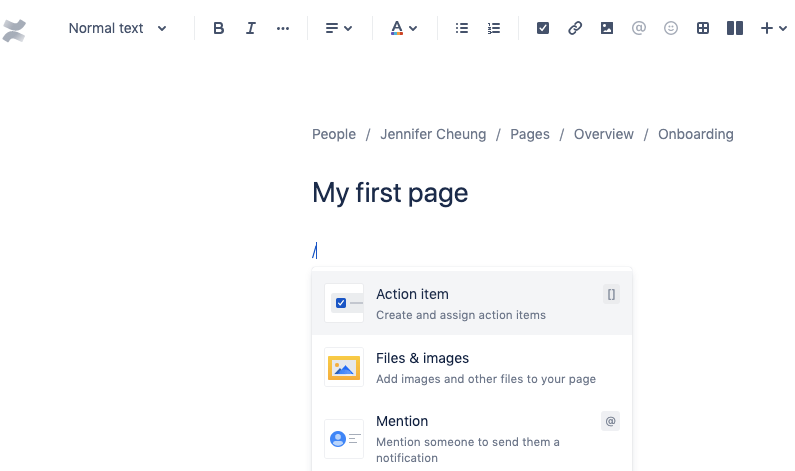The height and width of the screenshot is (471, 795).
Task: Toggle italic formatting
Action: click(251, 28)
